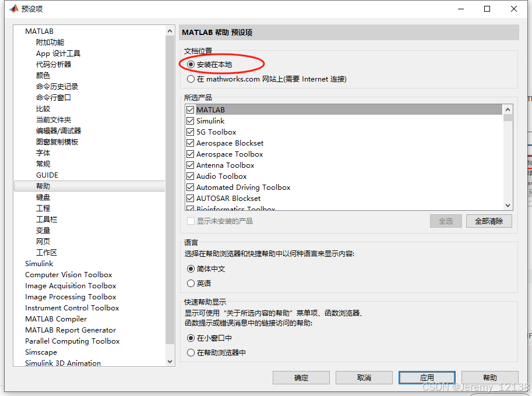Minimize the 预设项 window

[461, 9]
